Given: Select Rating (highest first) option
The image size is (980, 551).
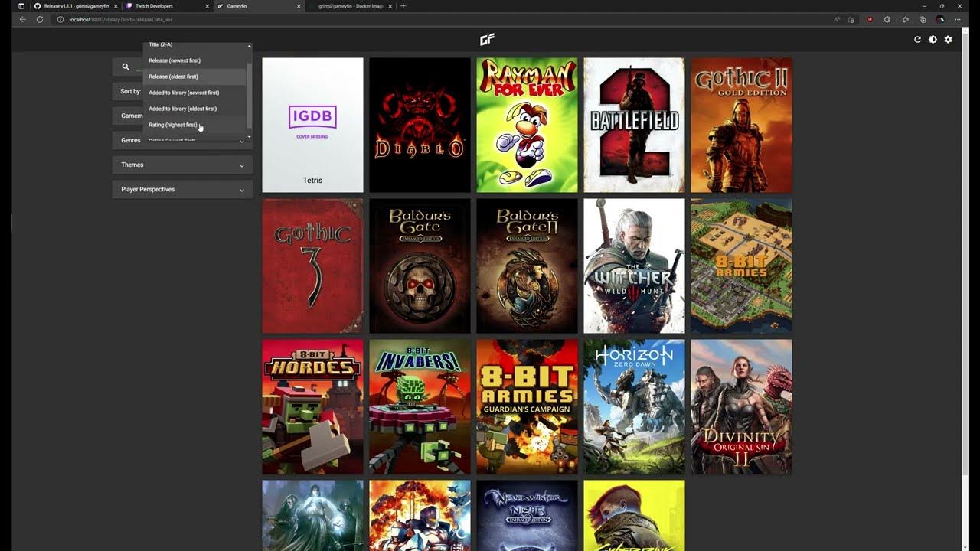Looking at the screenshot, I should 194,125.
